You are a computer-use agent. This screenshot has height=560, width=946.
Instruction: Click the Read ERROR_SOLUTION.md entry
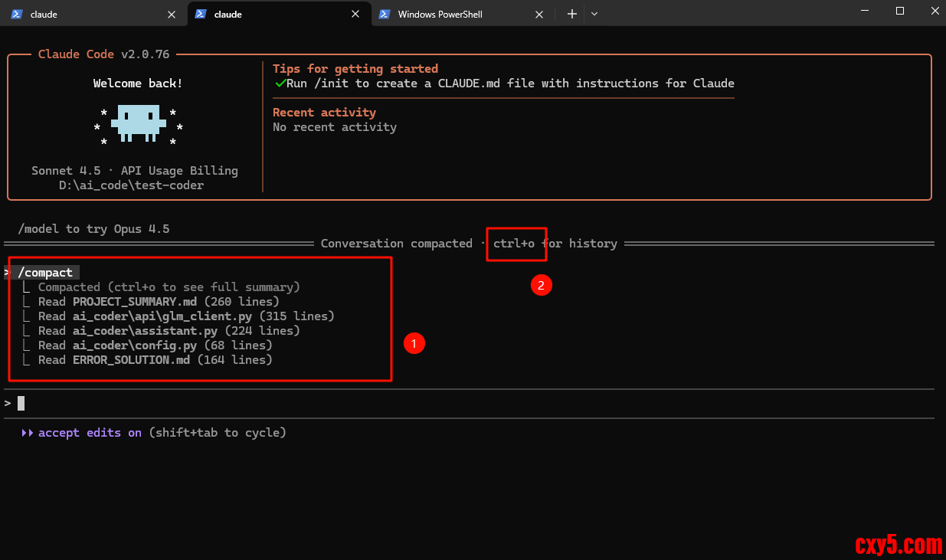click(155, 360)
